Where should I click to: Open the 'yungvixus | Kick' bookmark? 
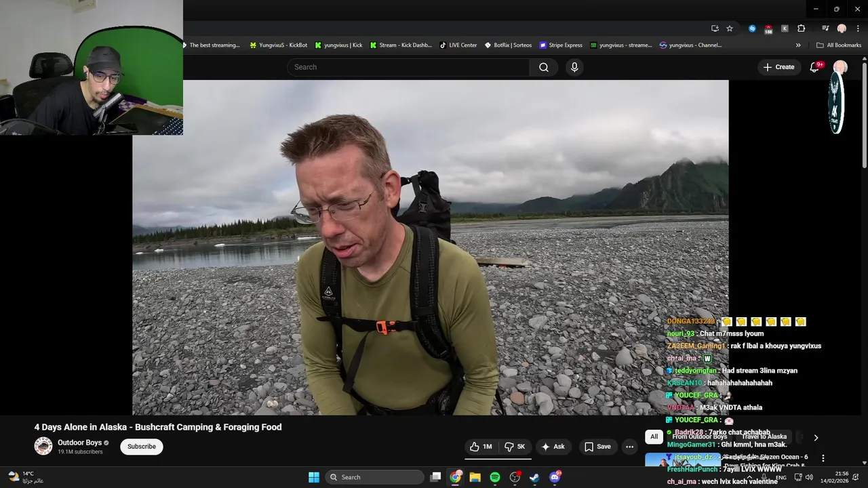[338, 45]
